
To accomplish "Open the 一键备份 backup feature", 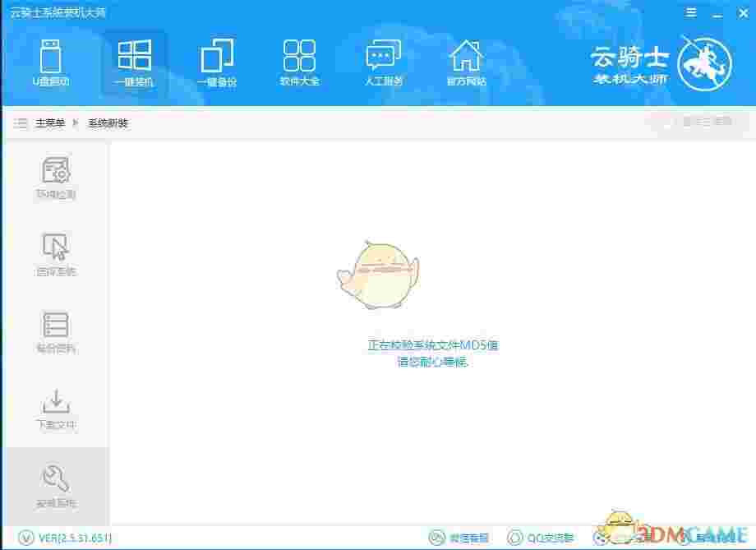I will pos(216,62).
